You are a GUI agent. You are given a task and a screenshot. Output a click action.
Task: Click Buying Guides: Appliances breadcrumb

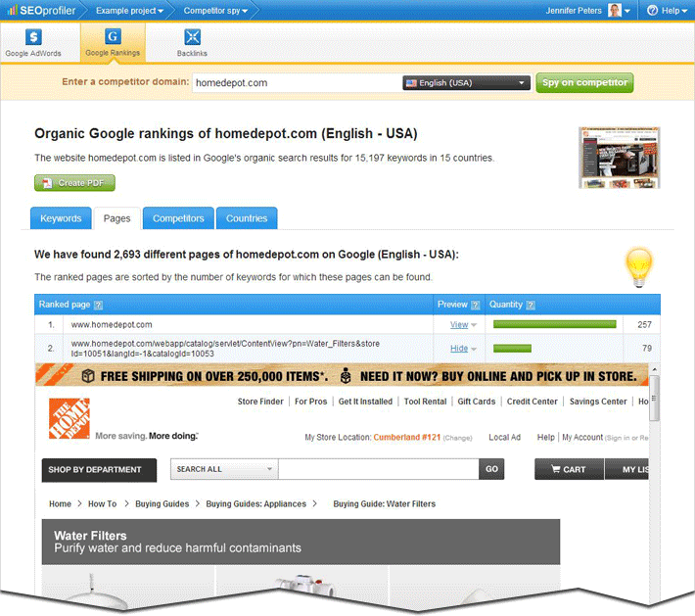coord(256,503)
